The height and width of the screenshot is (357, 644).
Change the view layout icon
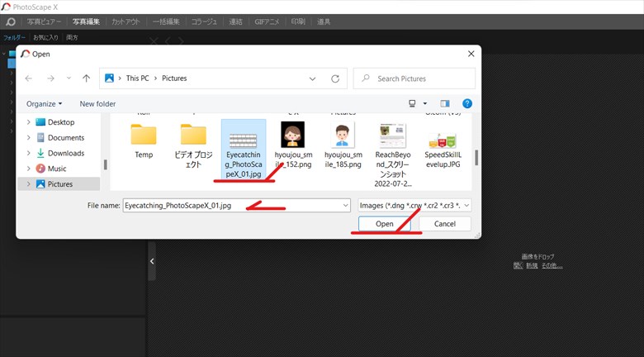(412, 103)
